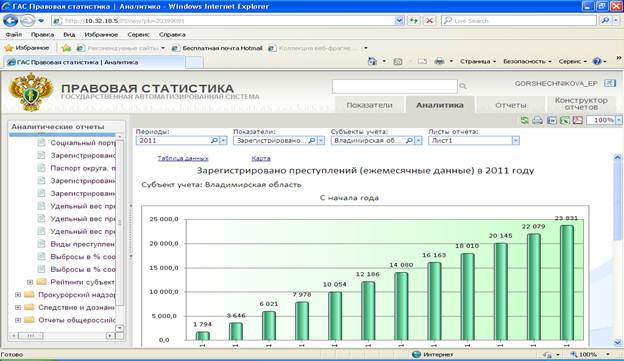Open the Избранное menu in menu bar

101,35
